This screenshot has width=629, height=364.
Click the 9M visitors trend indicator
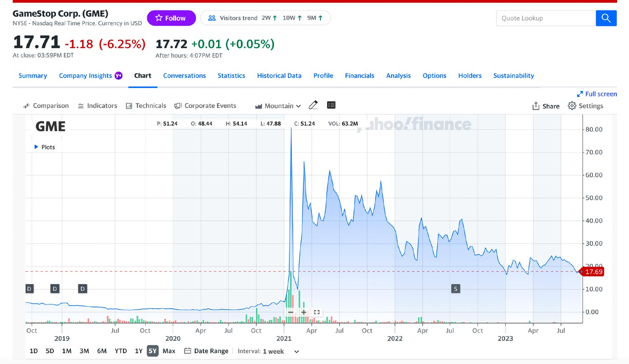pyautogui.click(x=315, y=18)
